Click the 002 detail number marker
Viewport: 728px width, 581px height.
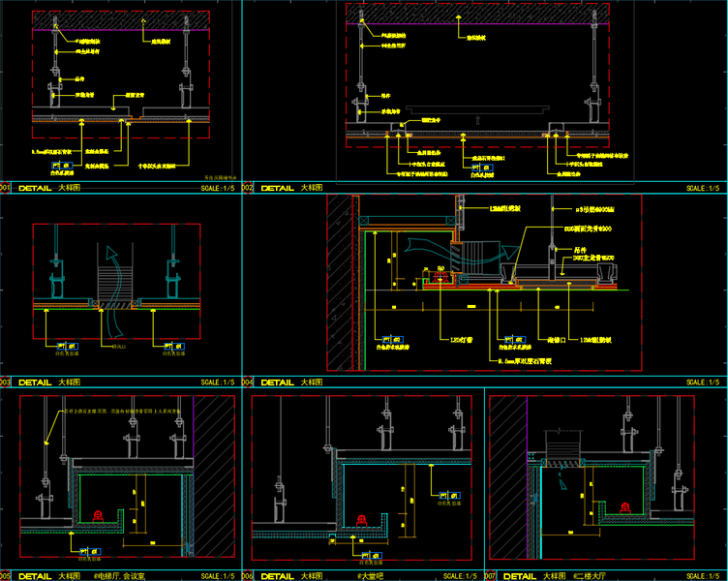tap(247, 188)
